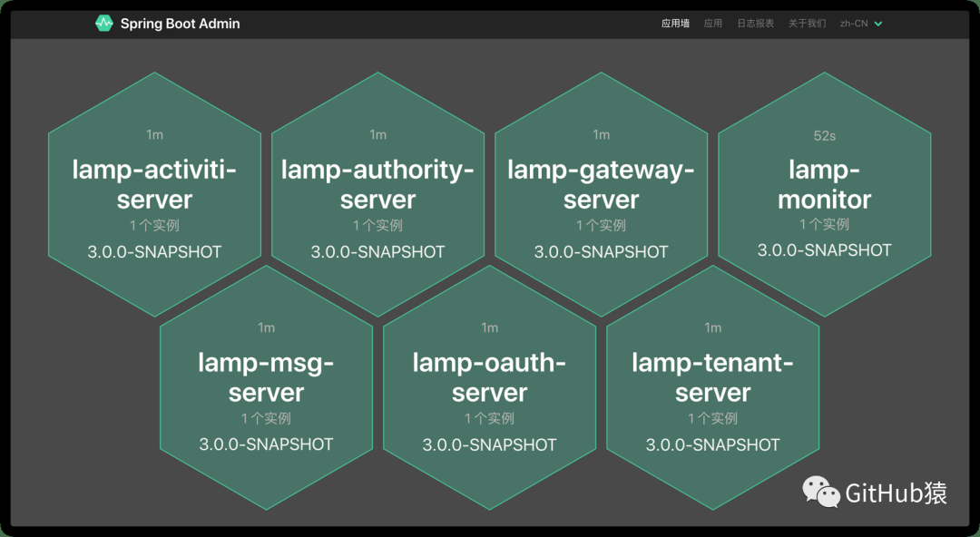The image size is (980, 537).
Task: Open the lamp-activiti-server hexagon
Action: 154,194
